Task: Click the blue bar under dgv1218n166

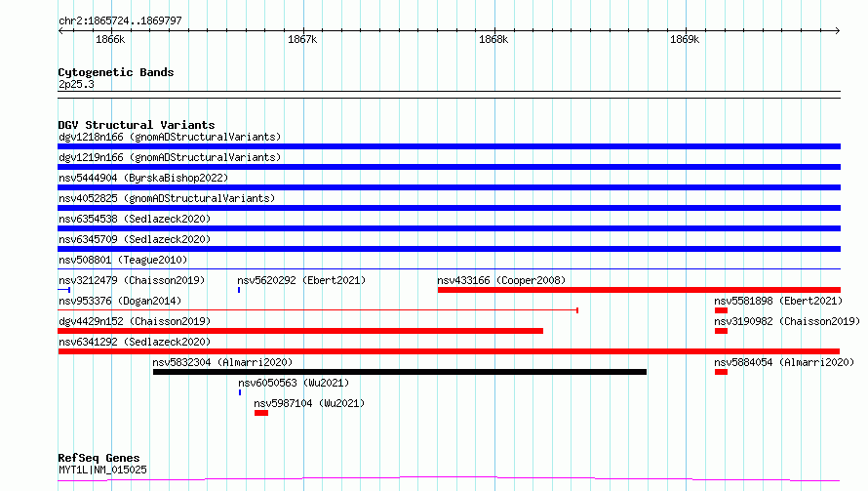Action: pos(449,146)
